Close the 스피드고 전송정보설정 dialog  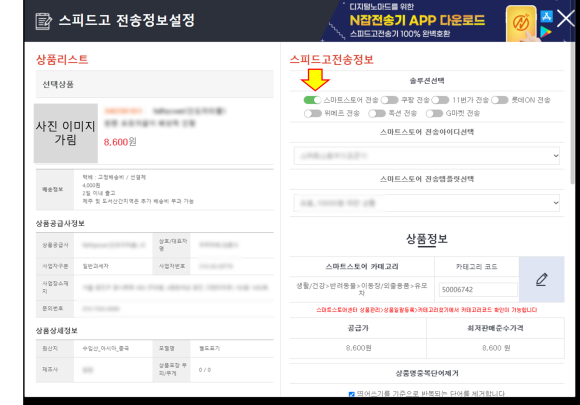point(566,18)
